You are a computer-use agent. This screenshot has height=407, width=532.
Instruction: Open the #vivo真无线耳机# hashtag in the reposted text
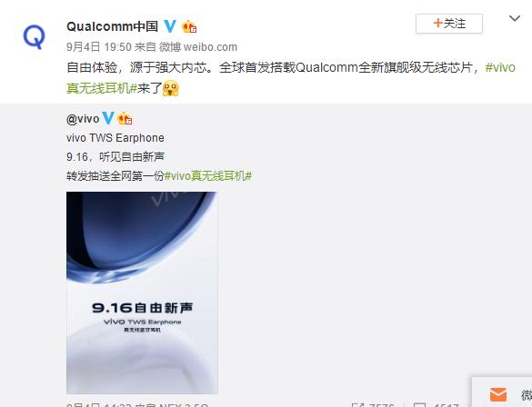tap(208, 176)
